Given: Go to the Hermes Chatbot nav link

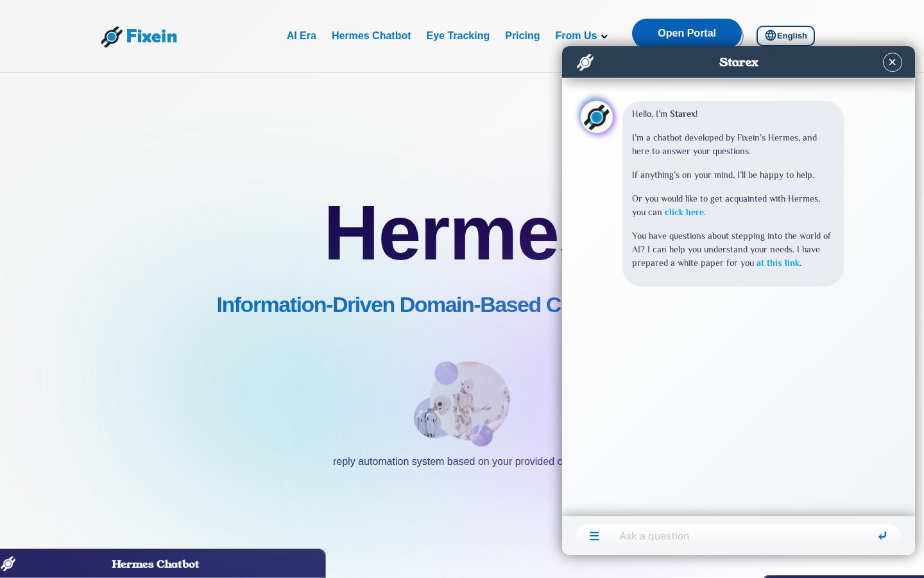Looking at the screenshot, I should (371, 36).
